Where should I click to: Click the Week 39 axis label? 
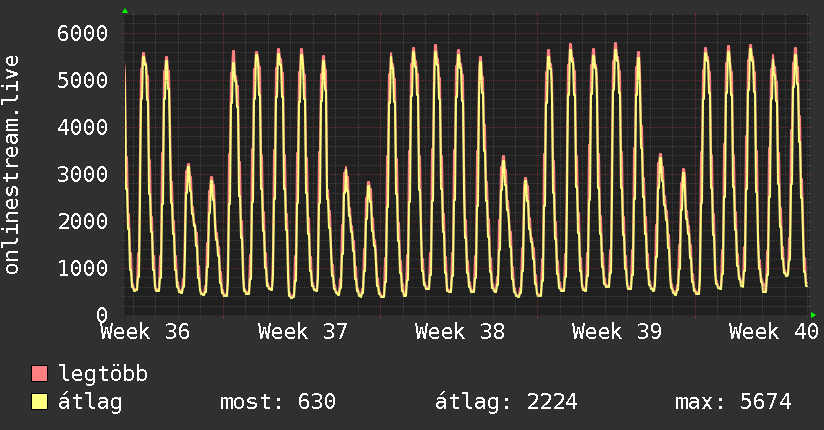617,332
